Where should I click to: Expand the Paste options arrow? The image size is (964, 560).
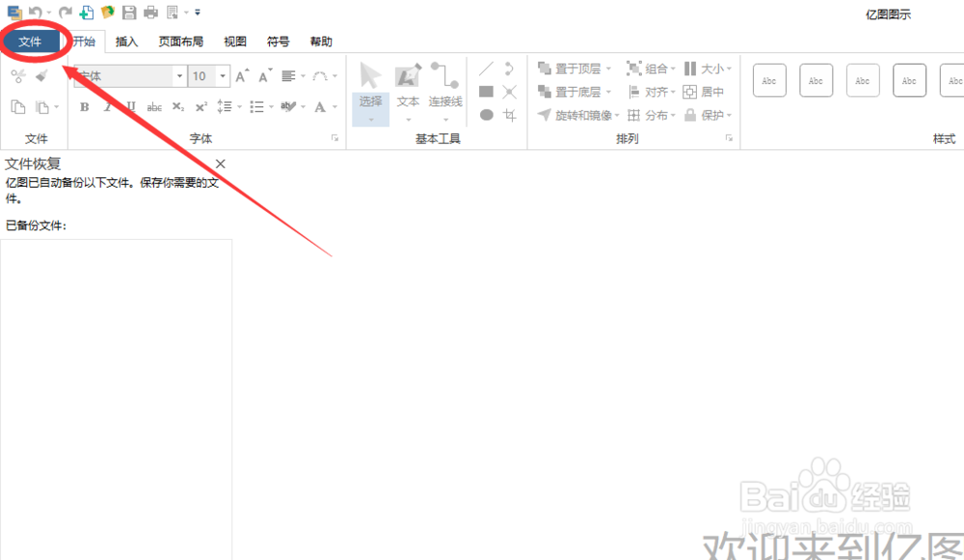(x=56, y=108)
